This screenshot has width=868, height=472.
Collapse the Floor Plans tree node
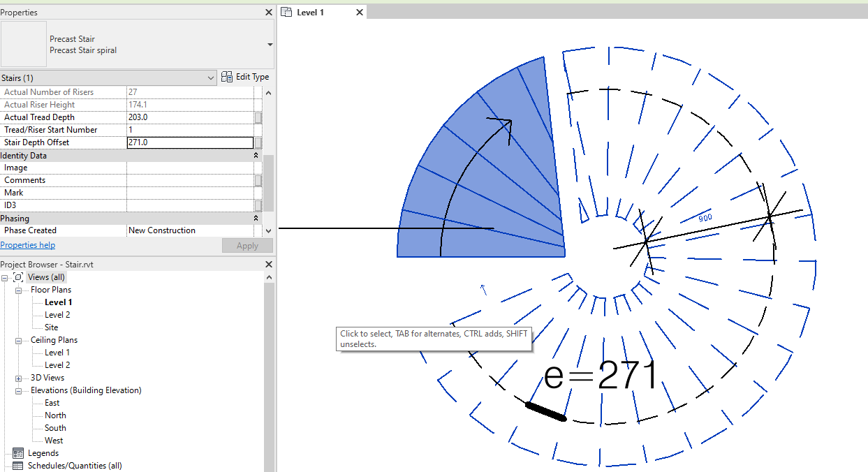(18, 289)
